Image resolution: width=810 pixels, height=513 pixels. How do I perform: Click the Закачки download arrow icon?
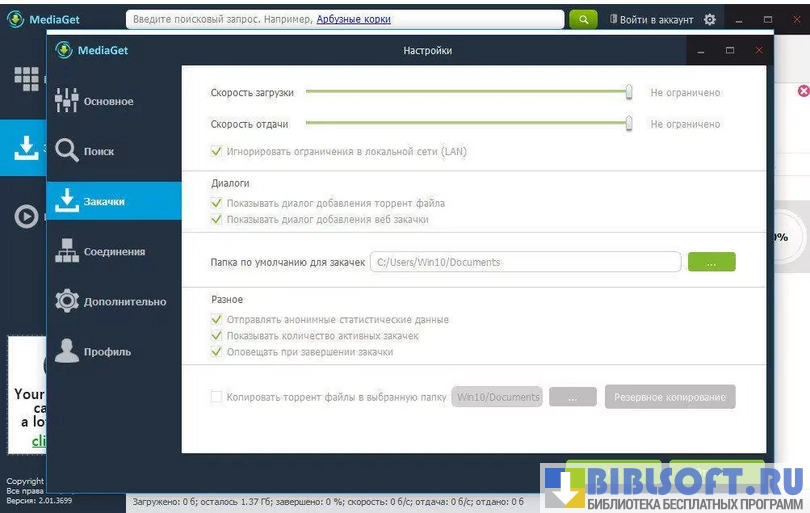pos(67,201)
